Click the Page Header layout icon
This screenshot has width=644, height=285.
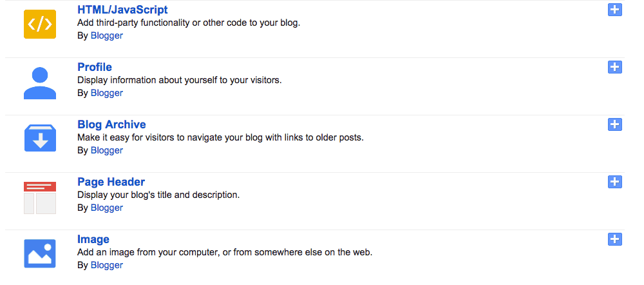(40, 198)
